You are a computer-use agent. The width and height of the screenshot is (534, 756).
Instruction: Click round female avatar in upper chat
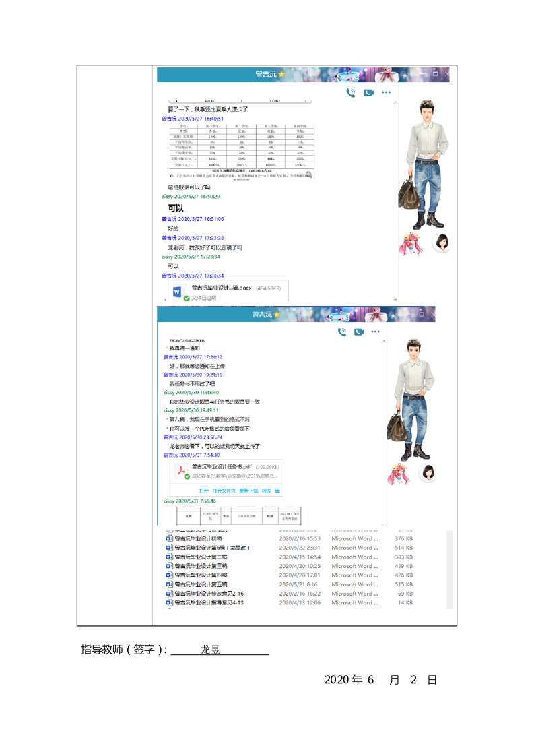441,242
